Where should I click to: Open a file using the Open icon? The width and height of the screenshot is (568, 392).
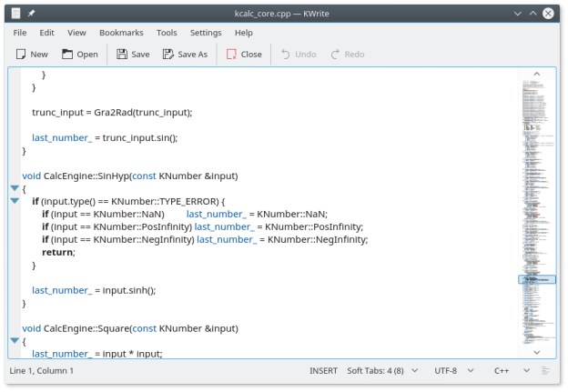click(68, 55)
